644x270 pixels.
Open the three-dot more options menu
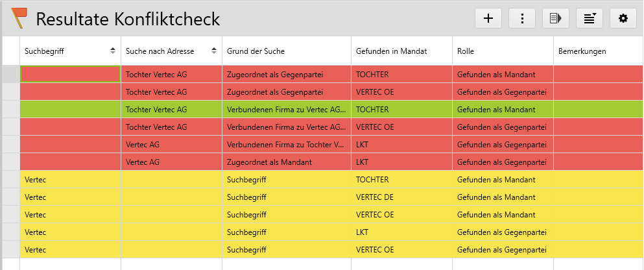[522, 18]
